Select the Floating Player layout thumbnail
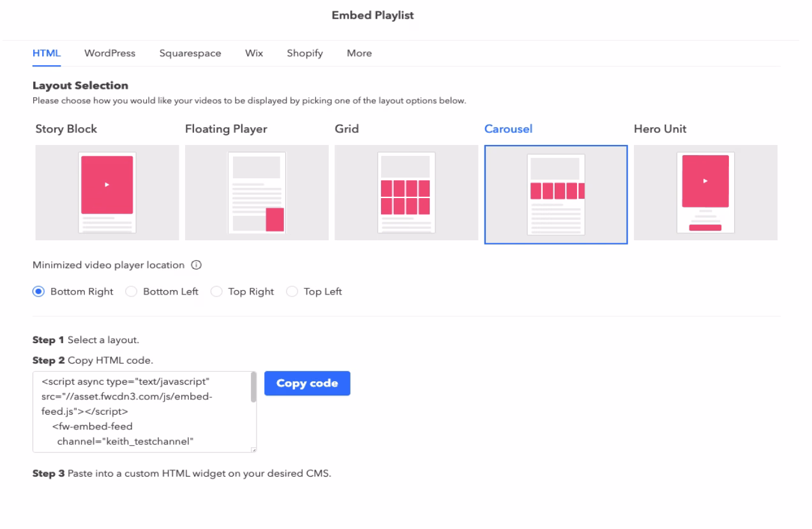 (x=257, y=192)
